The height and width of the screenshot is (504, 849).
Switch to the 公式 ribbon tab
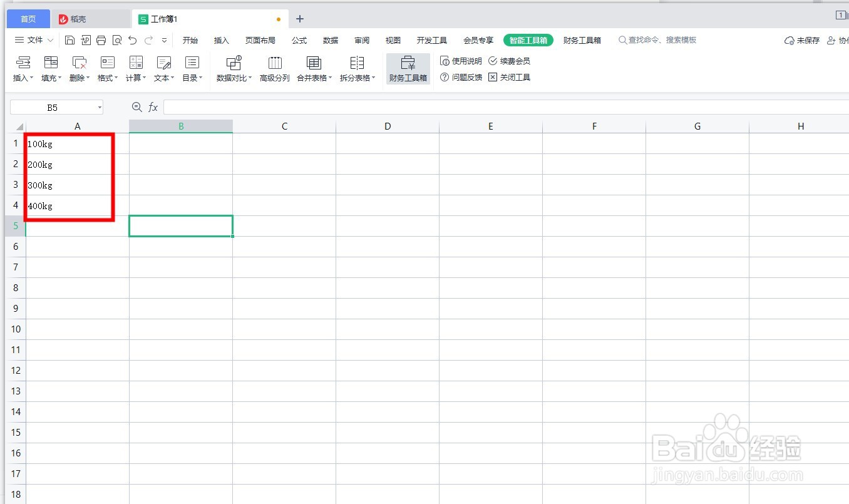tap(299, 40)
